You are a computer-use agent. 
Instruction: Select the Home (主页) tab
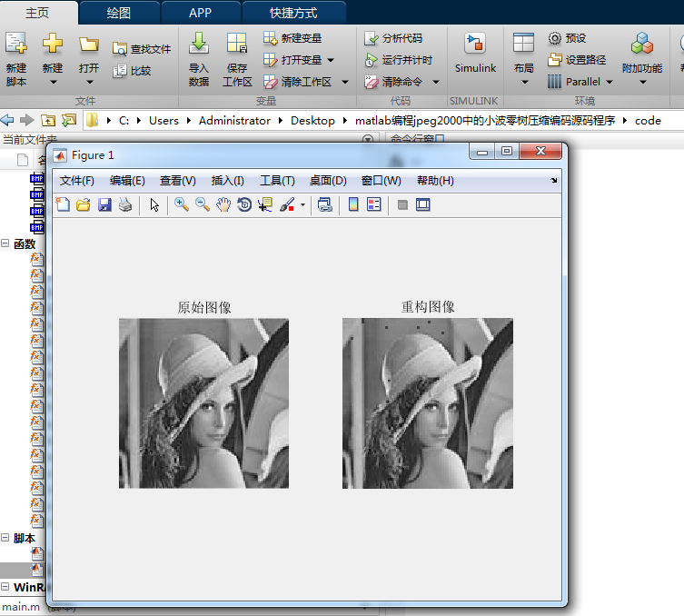coord(37,13)
